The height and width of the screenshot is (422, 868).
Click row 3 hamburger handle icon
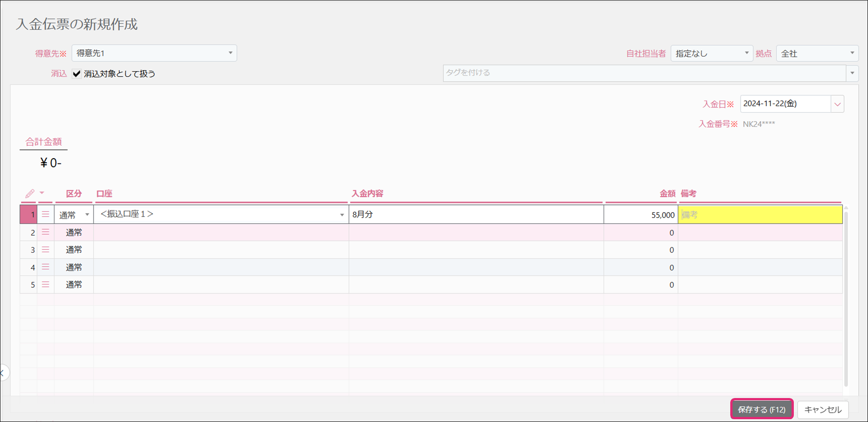click(x=46, y=250)
